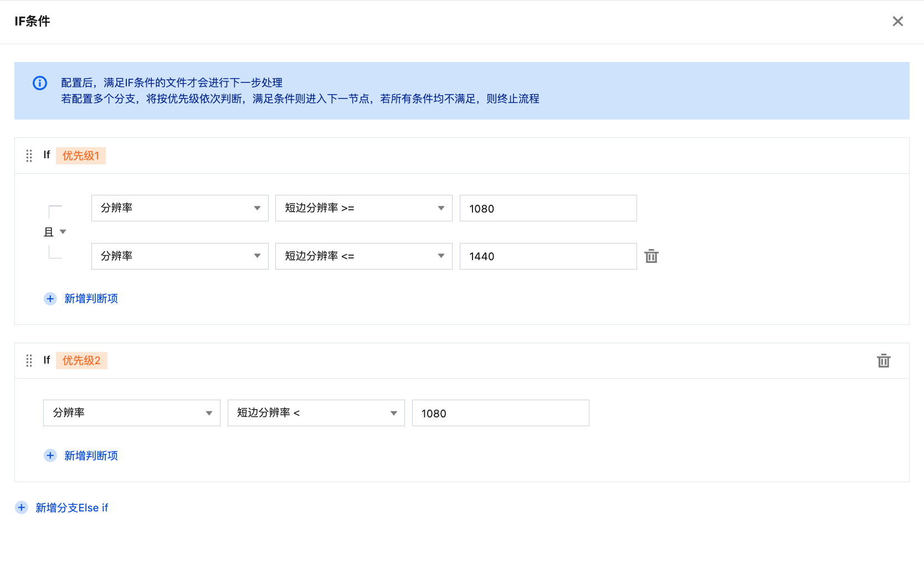Change the 且 logical operator dropdown
The image size is (924, 569).
coord(55,232)
